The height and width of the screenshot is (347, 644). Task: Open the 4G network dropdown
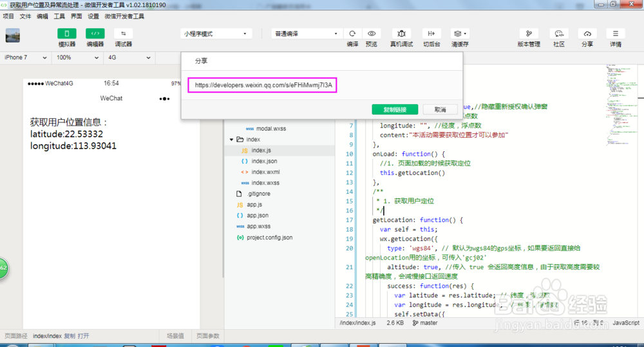129,57
